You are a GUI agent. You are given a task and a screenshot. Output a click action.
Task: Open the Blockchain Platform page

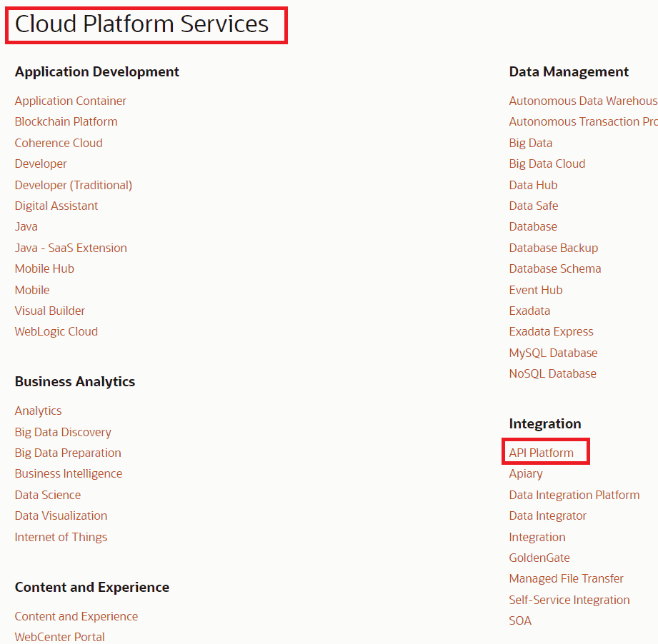point(66,121)
